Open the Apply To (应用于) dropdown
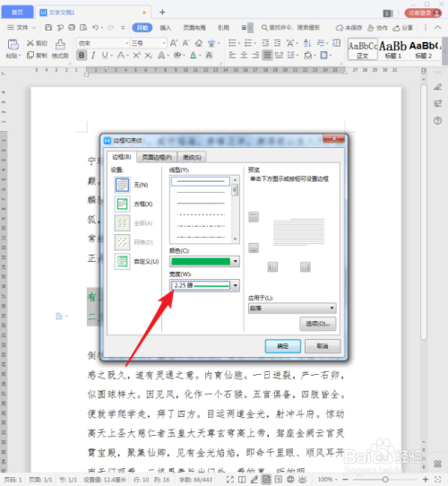448x486 pixels. (x=292, y=308)
